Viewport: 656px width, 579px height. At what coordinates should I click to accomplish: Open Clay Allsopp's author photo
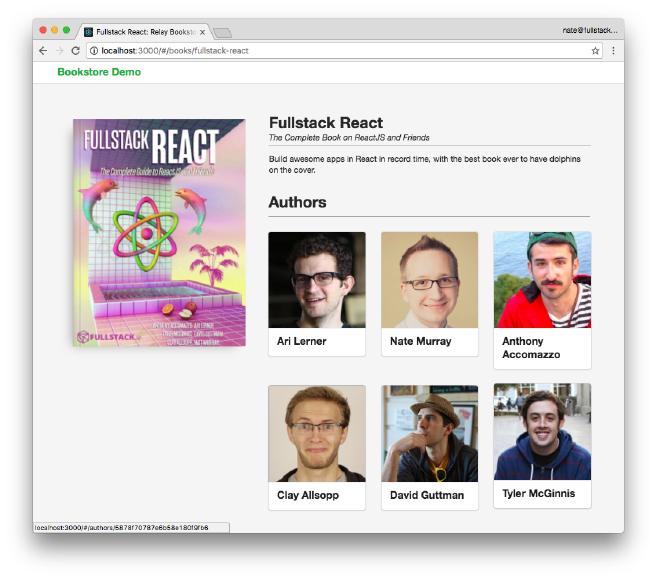[x=317, y=433]
